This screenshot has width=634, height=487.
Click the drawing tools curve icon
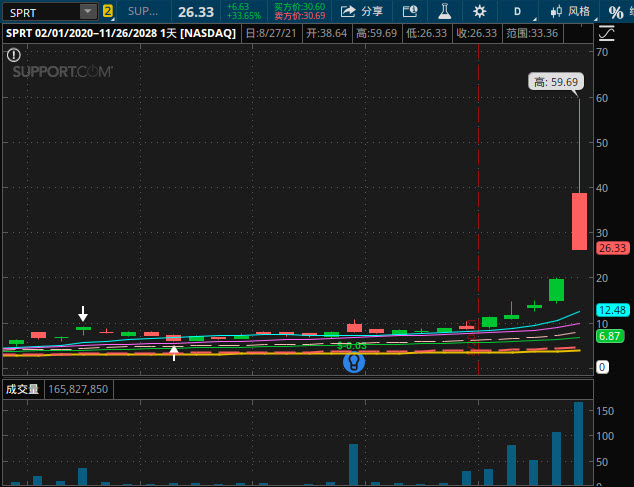607,33
